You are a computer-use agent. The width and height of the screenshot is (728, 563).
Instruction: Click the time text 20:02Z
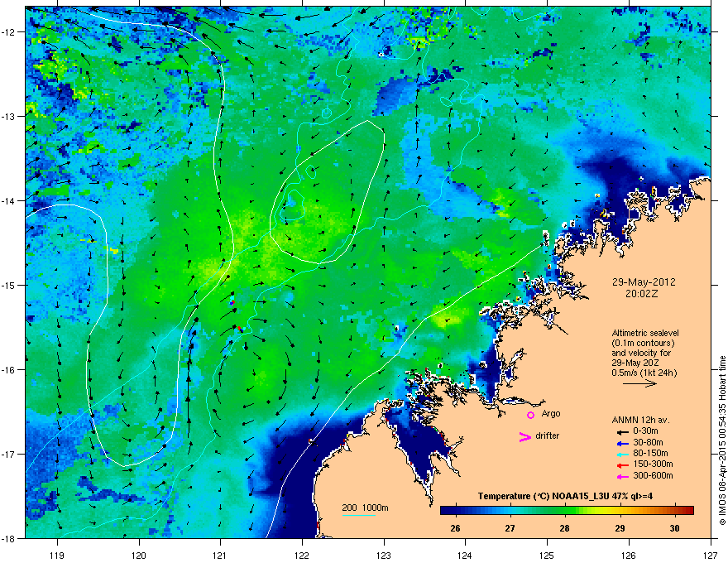pos(641,294)
